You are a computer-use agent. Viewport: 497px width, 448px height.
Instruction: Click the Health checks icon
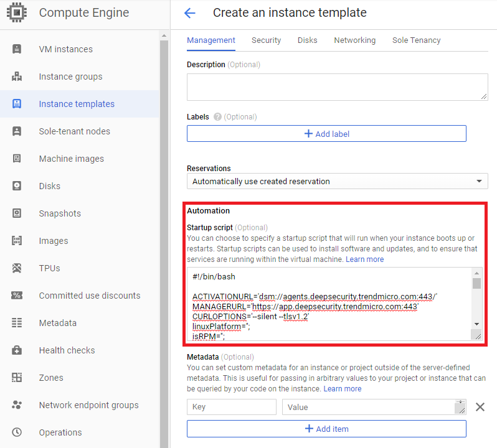click(17, 350)
